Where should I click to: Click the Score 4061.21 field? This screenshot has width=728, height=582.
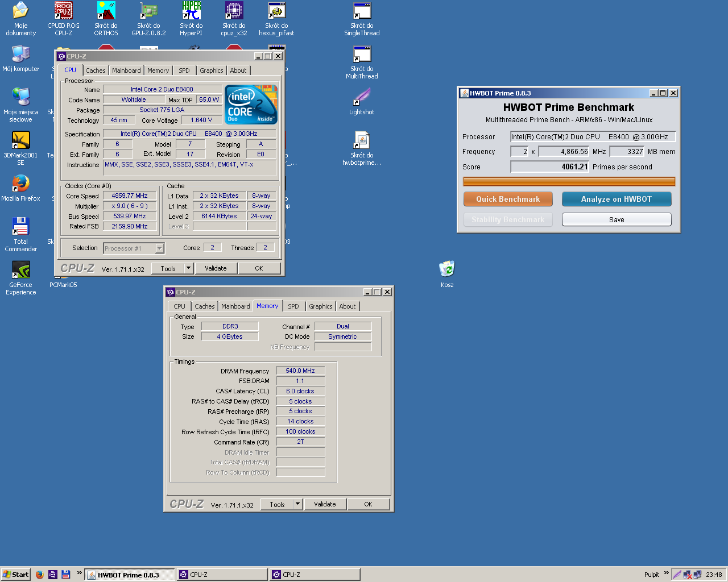(x=550, y=167)
